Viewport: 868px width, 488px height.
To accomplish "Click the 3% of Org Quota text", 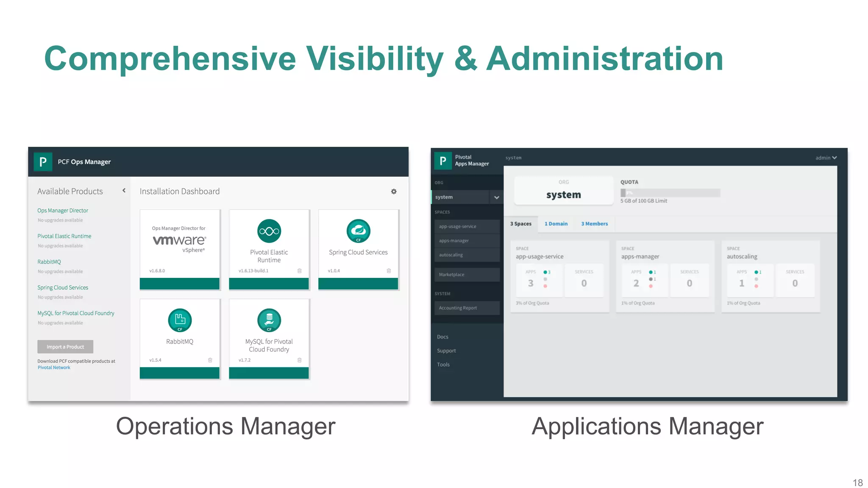I will pos(532,303).
